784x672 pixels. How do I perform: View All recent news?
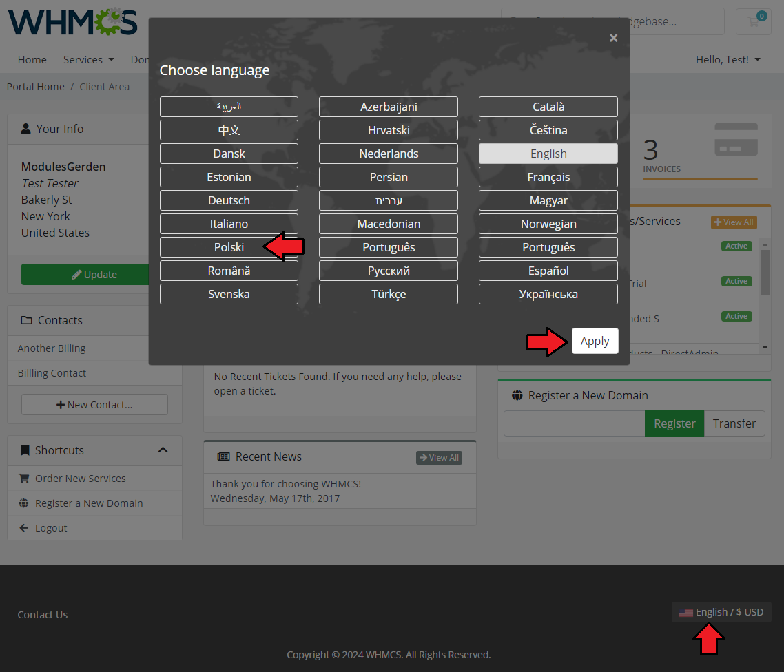tap(439, 458)
